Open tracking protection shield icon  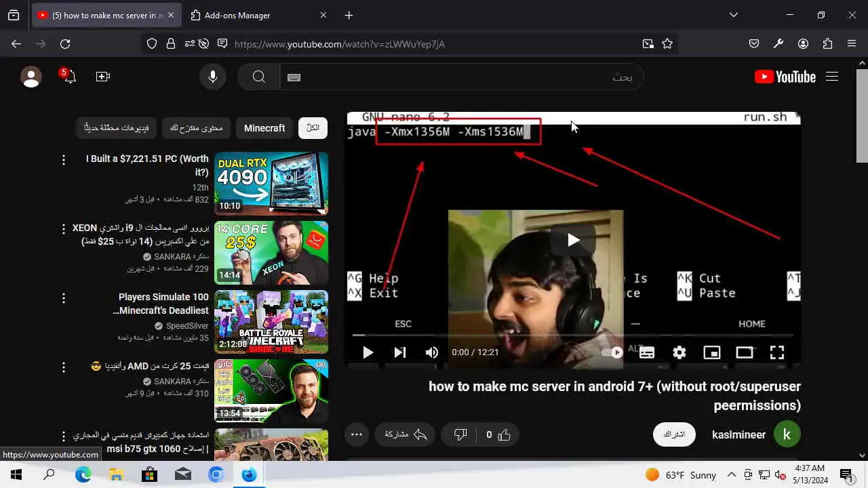[152, 43]
